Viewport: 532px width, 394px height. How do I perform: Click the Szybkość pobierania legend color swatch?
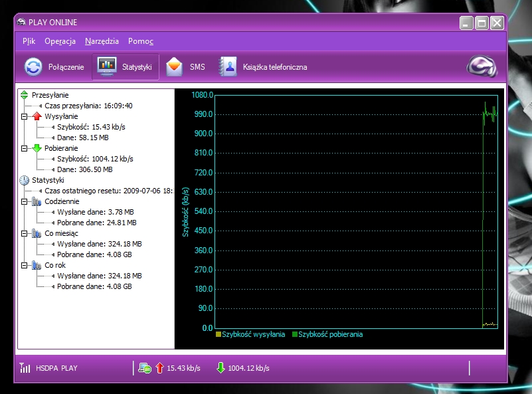(295, 334)
